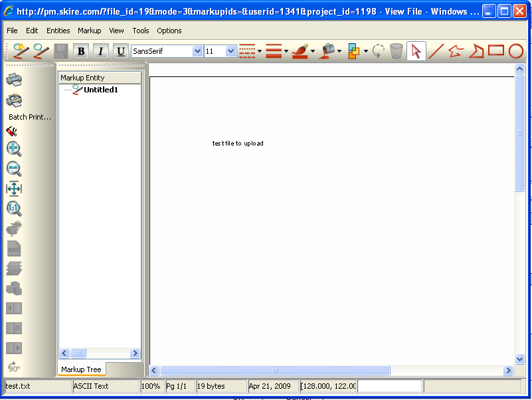Screen dimensions: 532x400
Task: Toggle Italic text formatting
Action: click(x=100, y=51)
